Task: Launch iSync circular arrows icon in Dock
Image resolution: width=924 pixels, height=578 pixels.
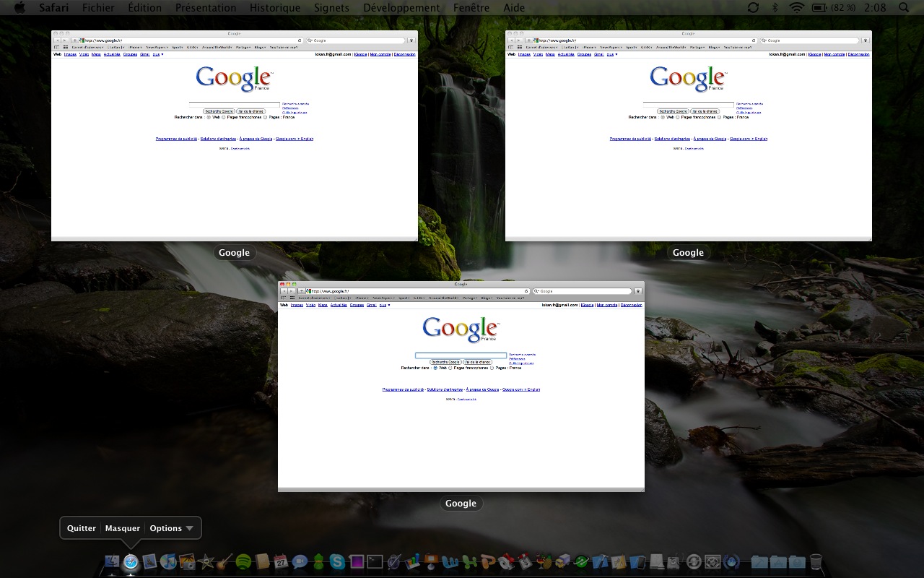Action: tap(694, 561)
